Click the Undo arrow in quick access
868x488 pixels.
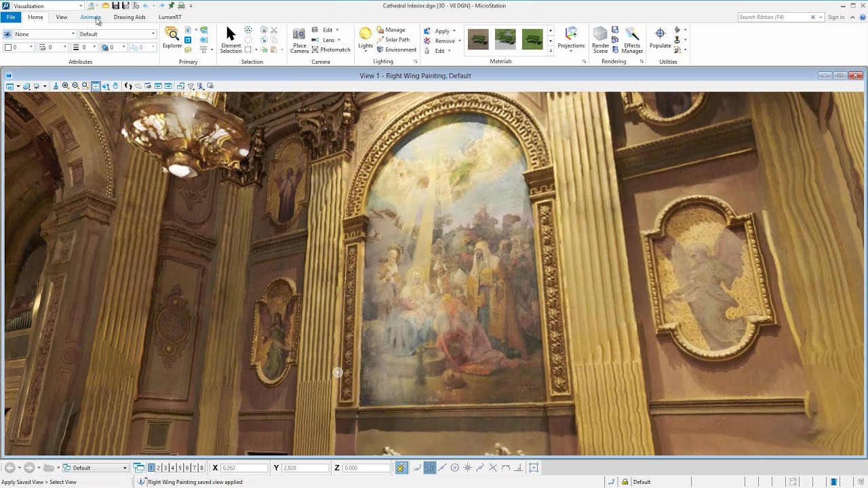[x=145, y=5]
